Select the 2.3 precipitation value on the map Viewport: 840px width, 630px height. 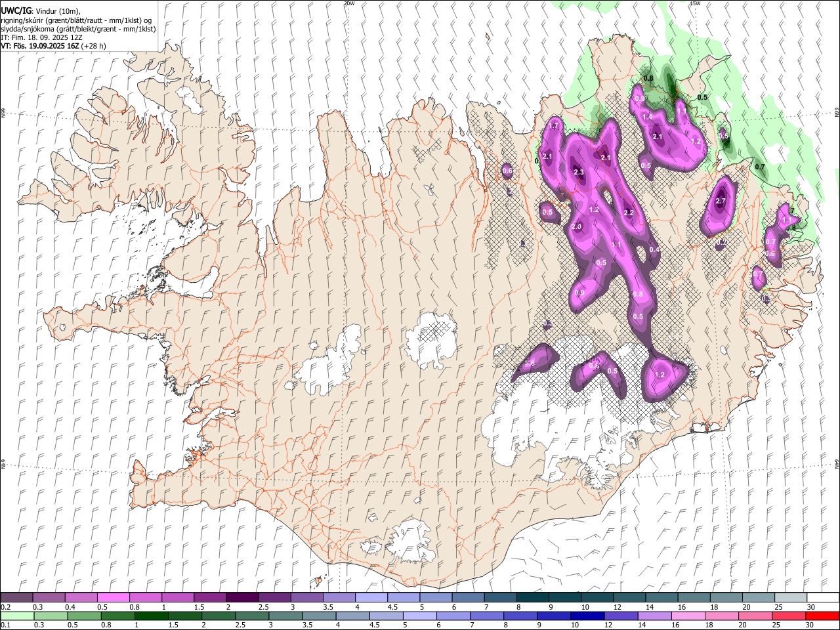tap(579, 173)
